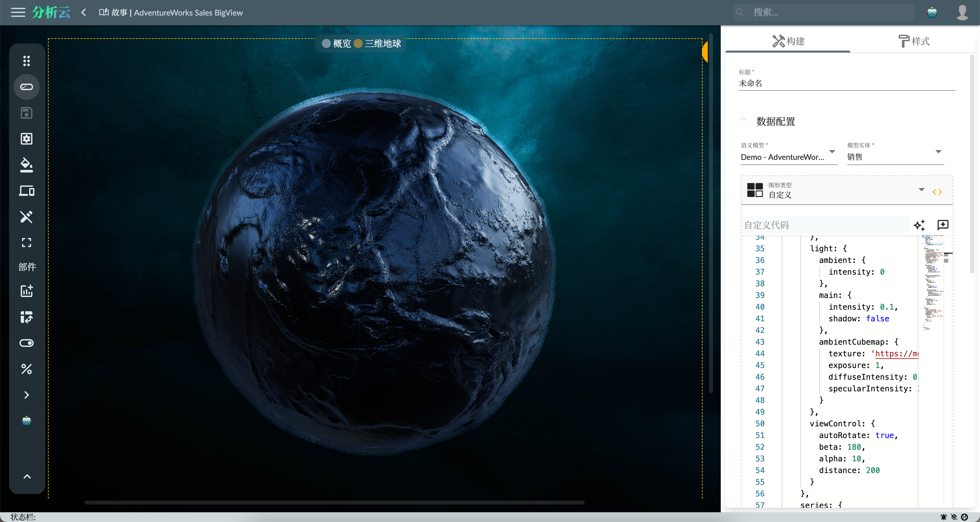
Task: Open the code view with the <> icon
Action: [938, 192]
